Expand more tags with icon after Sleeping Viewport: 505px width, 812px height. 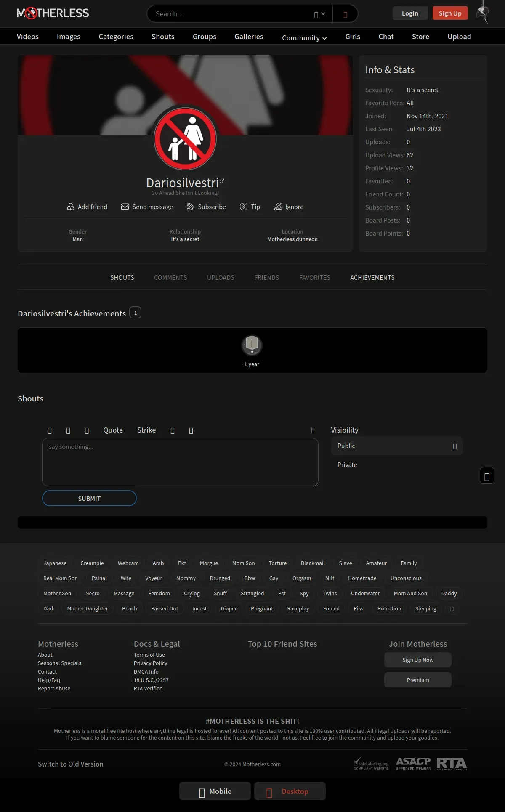(452, 609)
